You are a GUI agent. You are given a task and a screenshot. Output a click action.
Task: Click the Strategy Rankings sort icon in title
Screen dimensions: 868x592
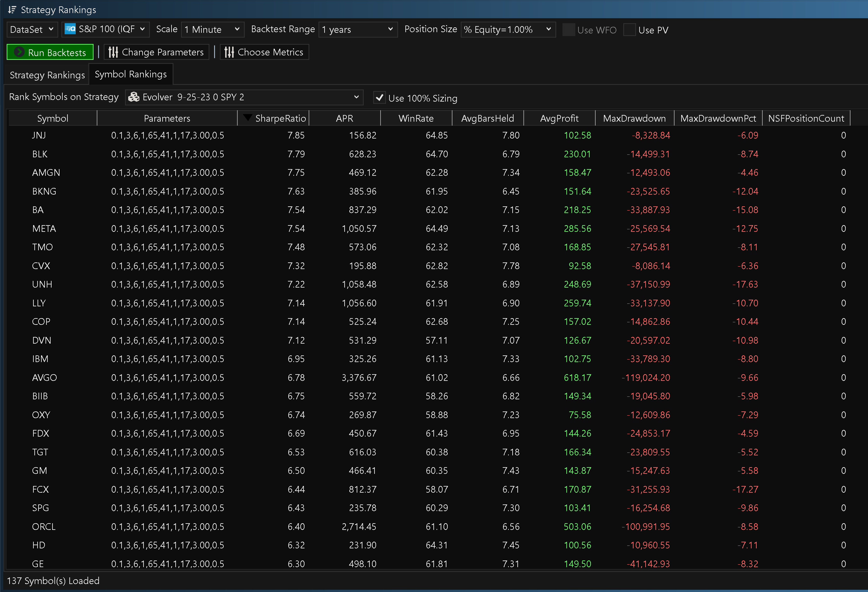tap(12, 10)
